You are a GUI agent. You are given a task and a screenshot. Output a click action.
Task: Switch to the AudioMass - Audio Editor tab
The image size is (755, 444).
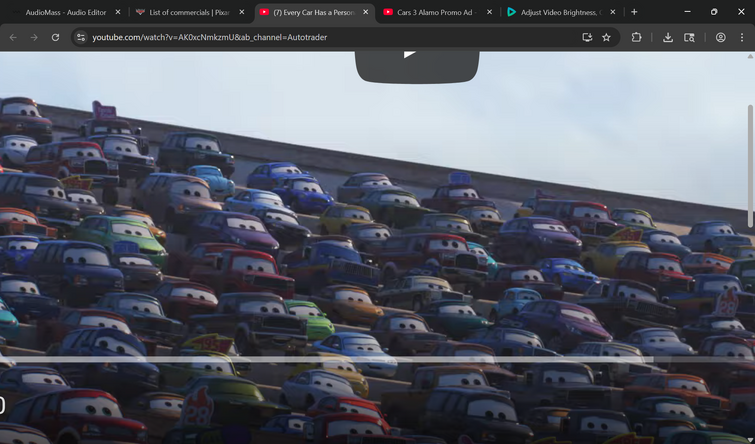(x=65, y=13)
